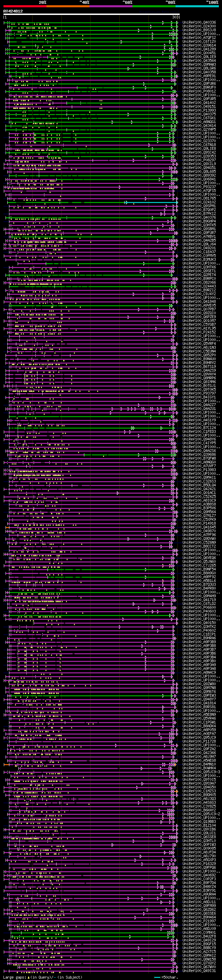Select UniRef100_Q2PET4 label
The height and width of the screenshot is (980, 222).
tap(199, 275)
